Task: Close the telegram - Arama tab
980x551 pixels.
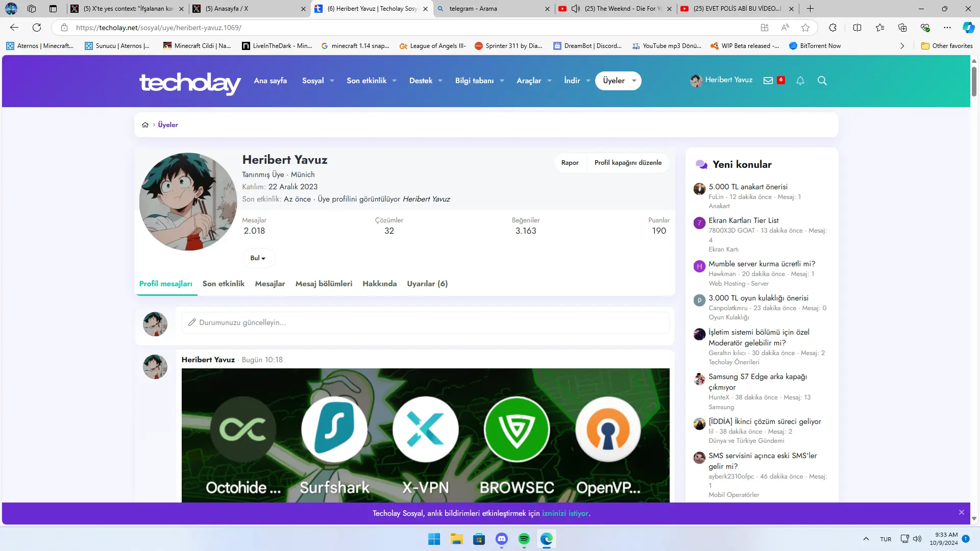Action: (547, 9)
